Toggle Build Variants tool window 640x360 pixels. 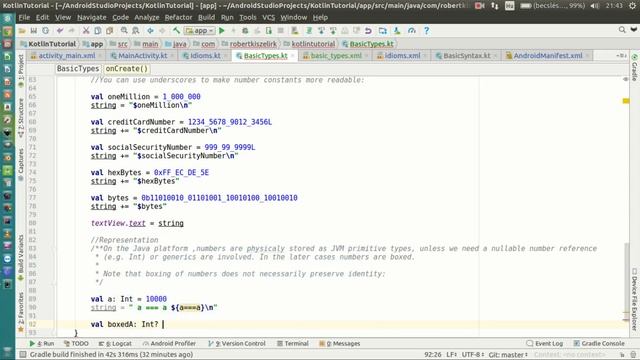coord(21,257)
